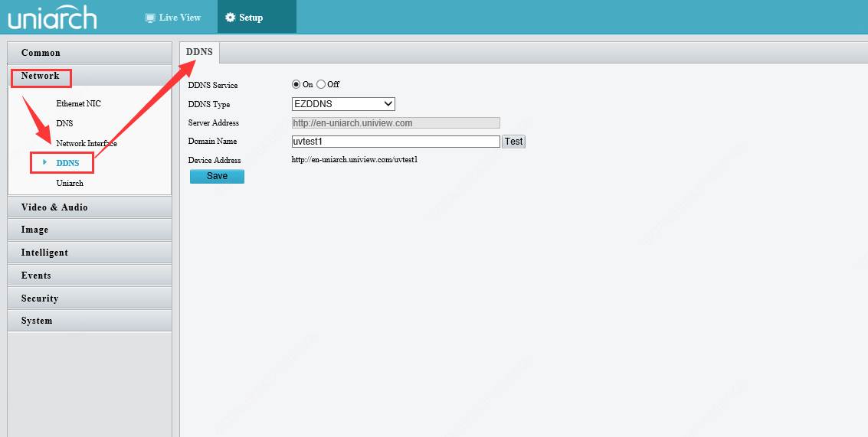The height and width of the screenshot is (437, 868).
Task: Open Uniarch settings in sidebar
Action: (70, 183)
